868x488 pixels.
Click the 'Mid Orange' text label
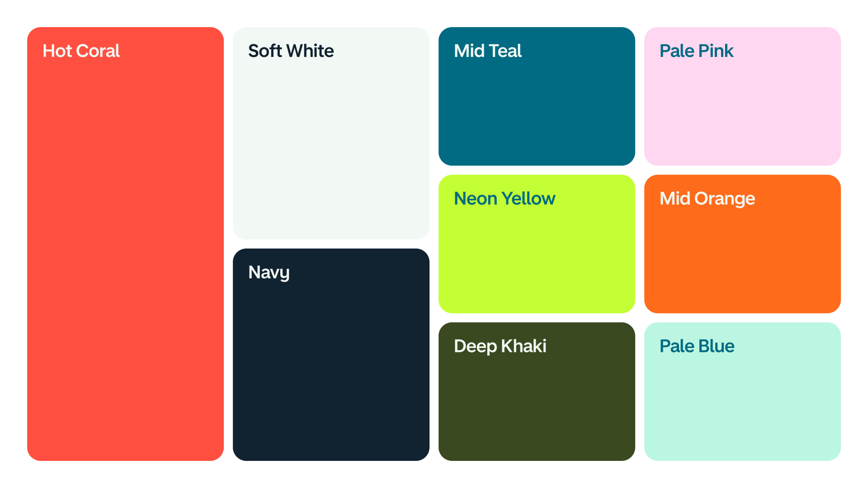point(708,200)
